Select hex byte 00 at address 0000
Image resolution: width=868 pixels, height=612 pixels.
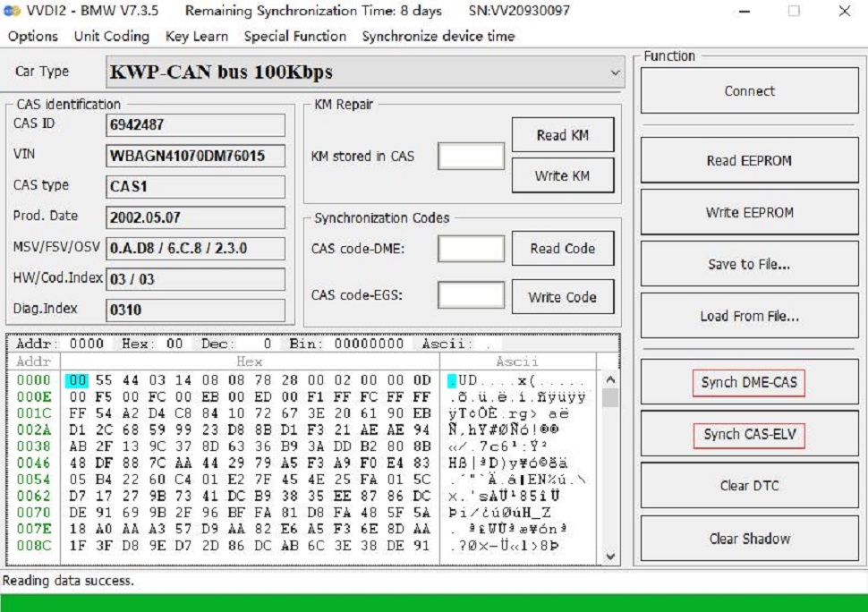77,380
